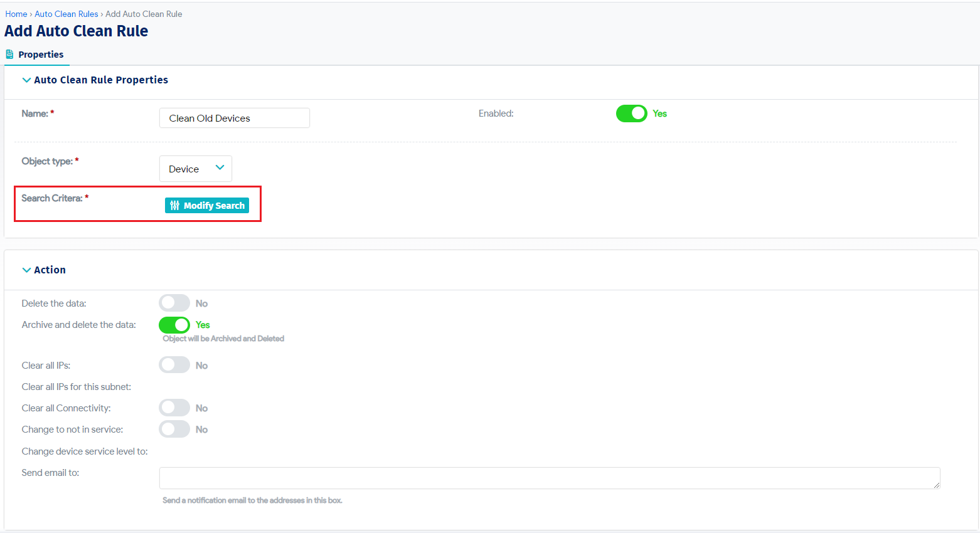Image resolution: width=980 pixels, height=533 pixels.
Task: Go to Auto Clean Rules breadcrumb
Action: point(67,14)
